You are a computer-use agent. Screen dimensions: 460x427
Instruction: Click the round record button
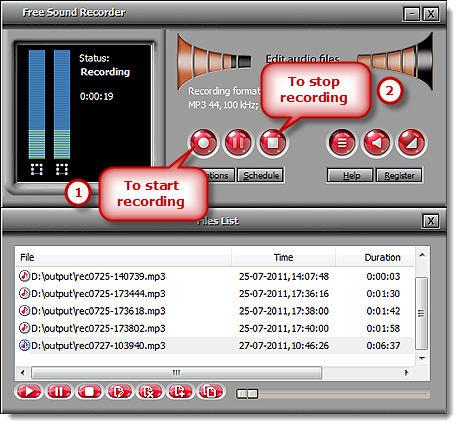(203, 143)
